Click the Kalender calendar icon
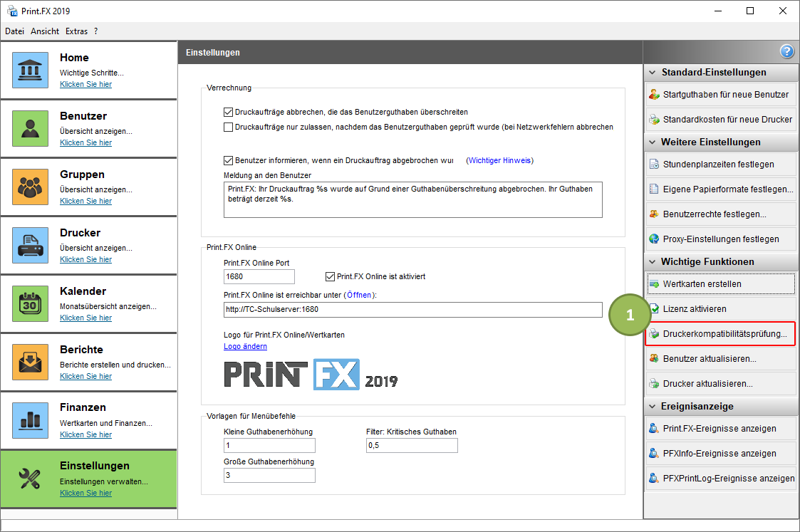 coord(30,303)
